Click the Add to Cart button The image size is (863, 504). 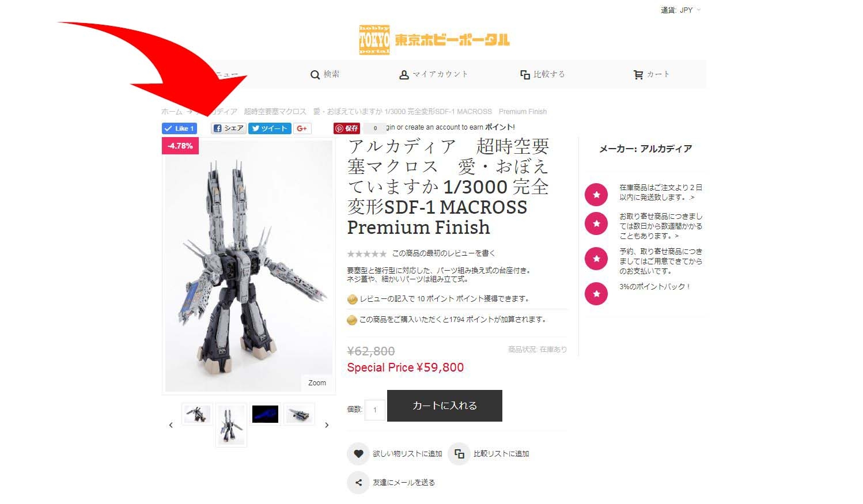click(445, 406)
